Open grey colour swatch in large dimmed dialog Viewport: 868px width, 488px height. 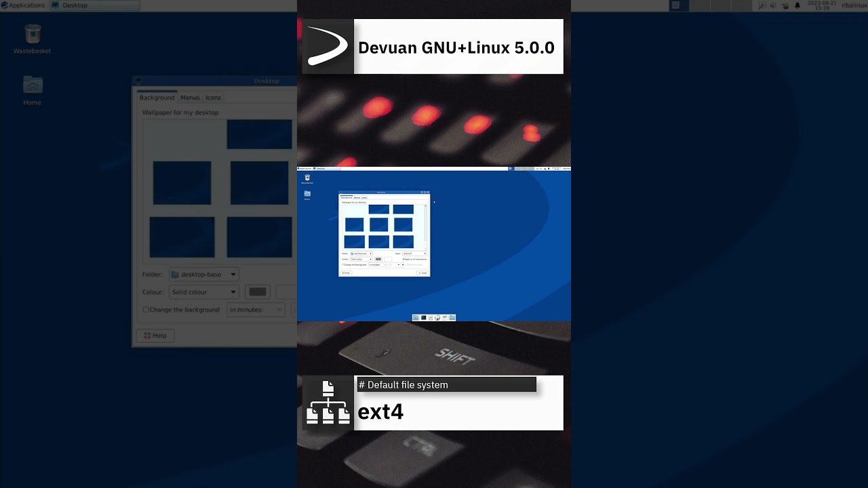[x=258, y=292]
